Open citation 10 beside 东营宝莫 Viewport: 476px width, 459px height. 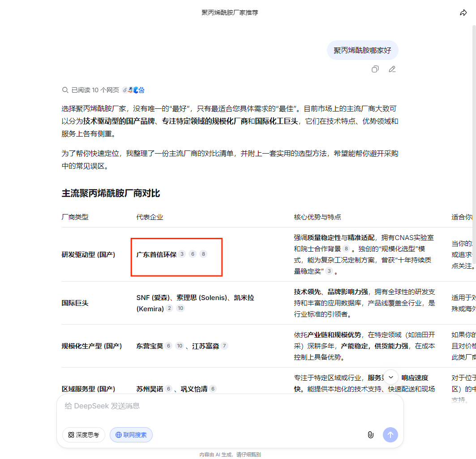[x=180, y=346]
